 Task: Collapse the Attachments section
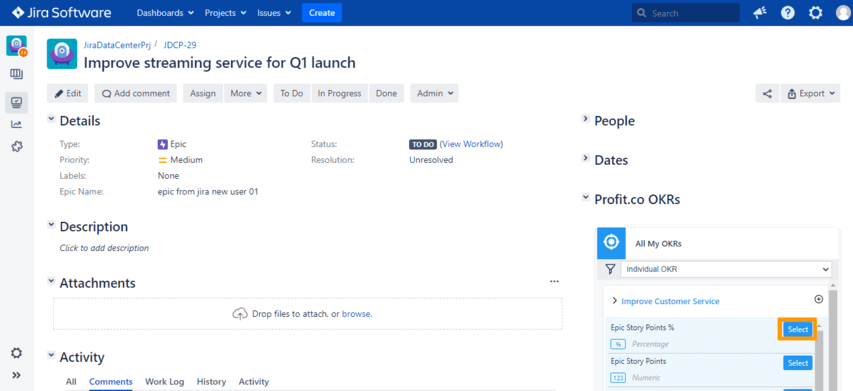point(51,281)
